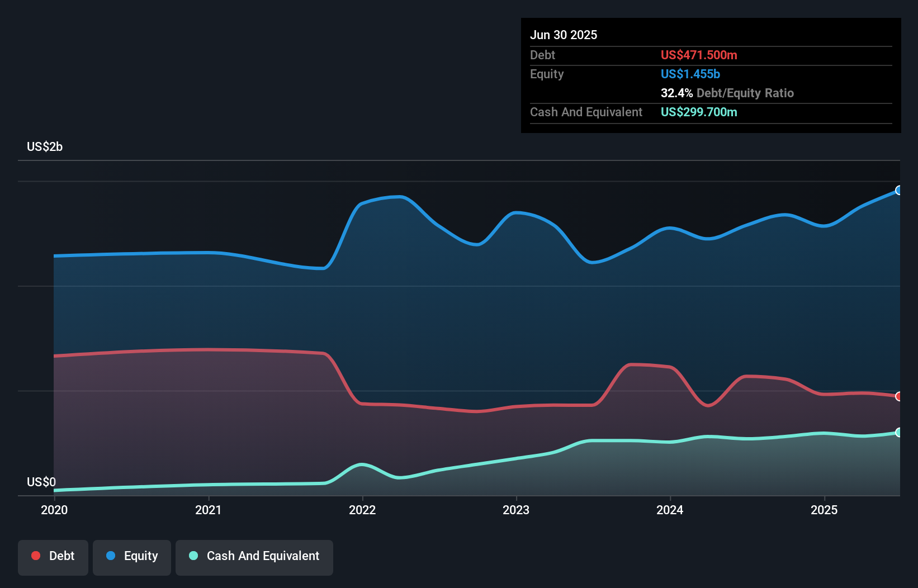This screenshot has width=918, height=588.
Task: Select the Equity endpoint marker on the chart
Action: coord(898,191)
